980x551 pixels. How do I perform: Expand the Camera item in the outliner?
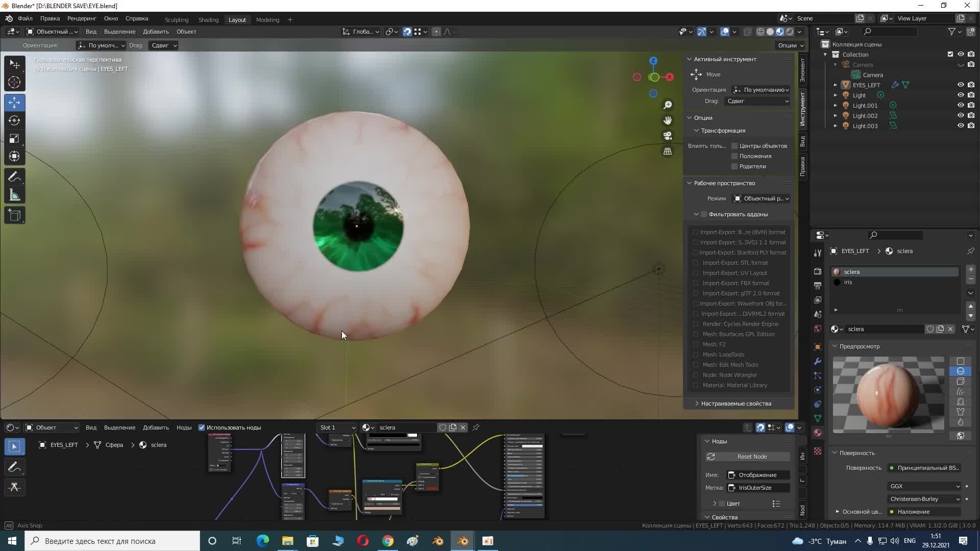tap(836, 65)
